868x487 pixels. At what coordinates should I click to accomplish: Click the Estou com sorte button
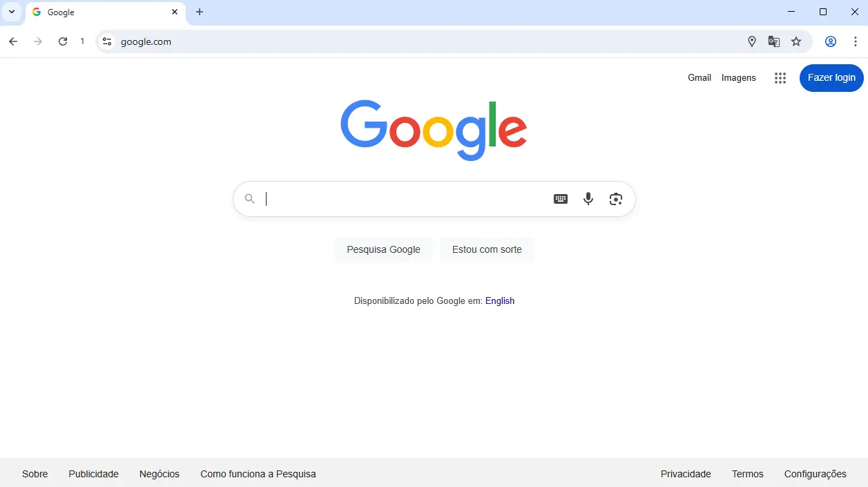tap(487, 249)
